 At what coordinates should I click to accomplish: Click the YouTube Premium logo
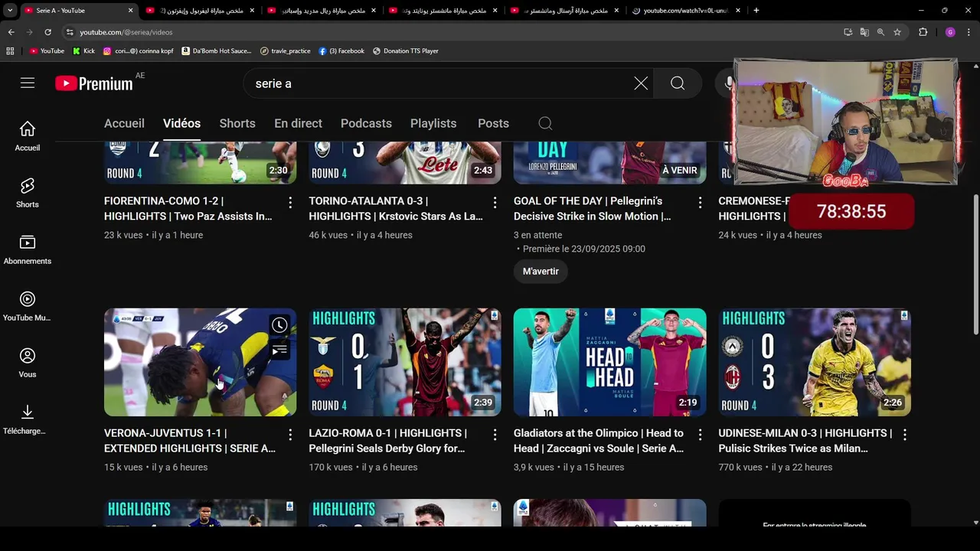[x=94, y=83]
